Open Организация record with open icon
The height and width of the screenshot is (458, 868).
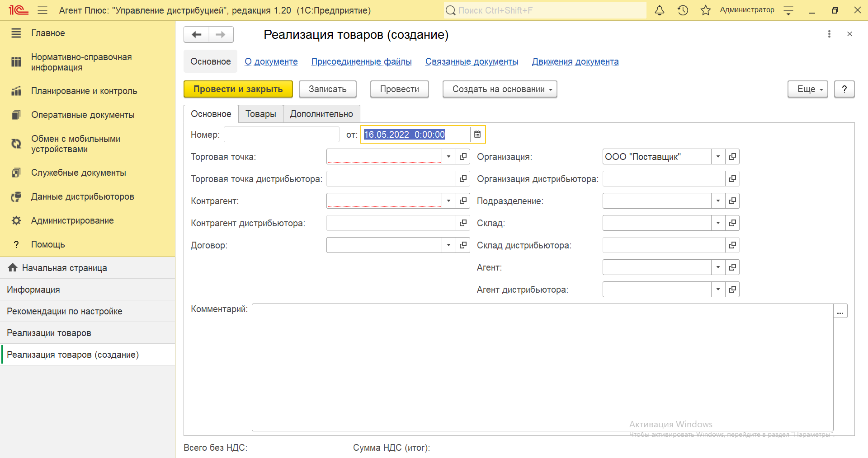732,157
